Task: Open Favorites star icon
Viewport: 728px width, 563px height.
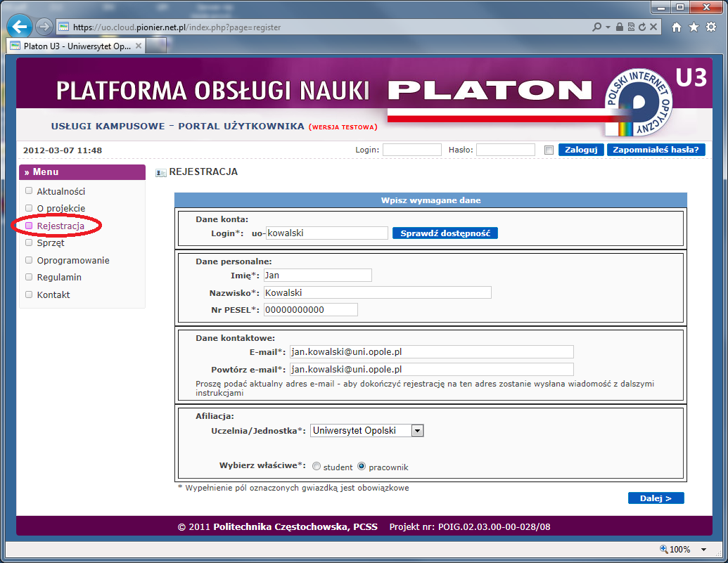Action: [694, 27]
